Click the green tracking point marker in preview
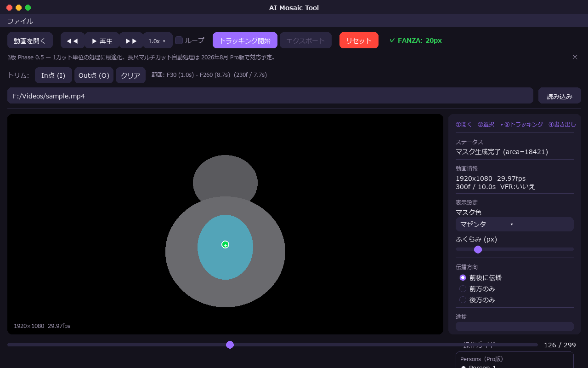This screenshot has height=368, width=588. pyautogui.click(x=225, y=244)
